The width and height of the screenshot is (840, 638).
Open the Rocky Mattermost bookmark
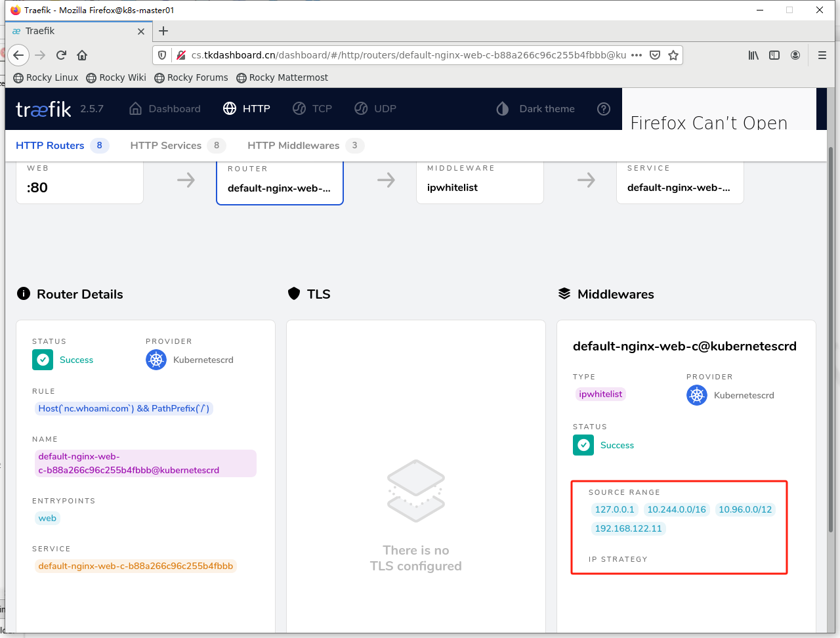(x=282, y=77)
